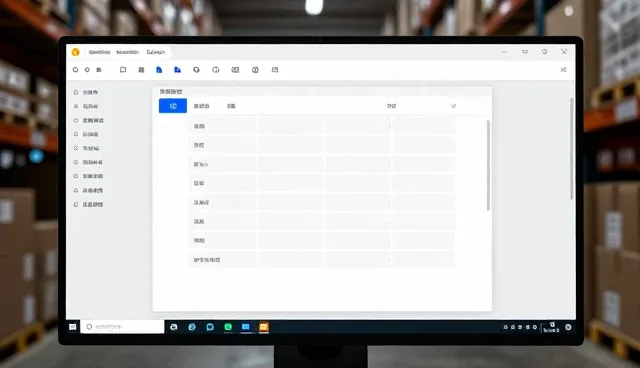The height and width of the screenshot is (368, 640).
Task: Click the main window's vertical scrollbar
Action: coord(571,149)
